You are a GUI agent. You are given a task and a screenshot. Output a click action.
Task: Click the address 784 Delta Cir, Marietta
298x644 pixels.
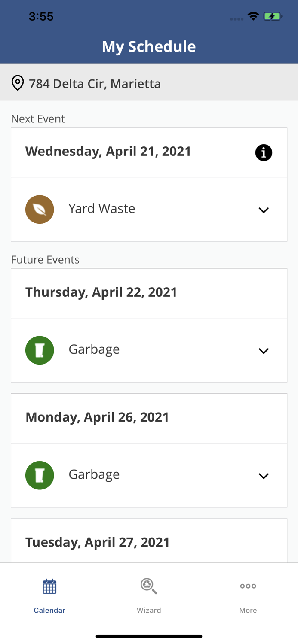pos(95,84)
